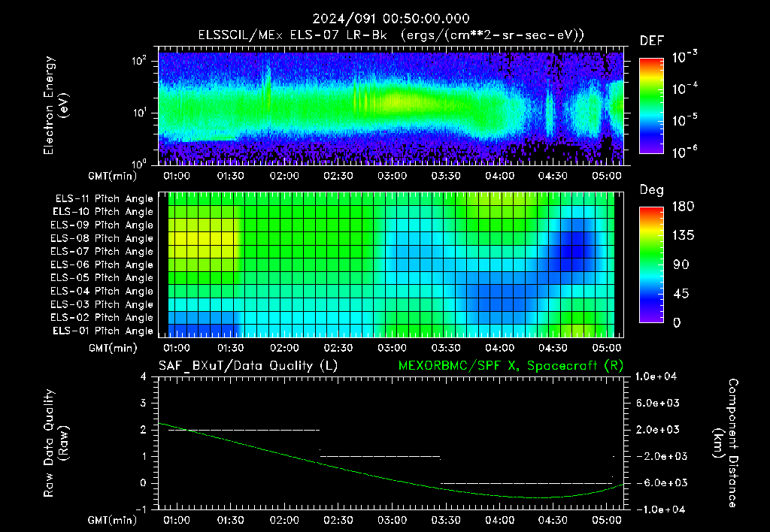Click the green MEXORBMC/SPF X, Spacecraft (R) legend

pos(511,366)
